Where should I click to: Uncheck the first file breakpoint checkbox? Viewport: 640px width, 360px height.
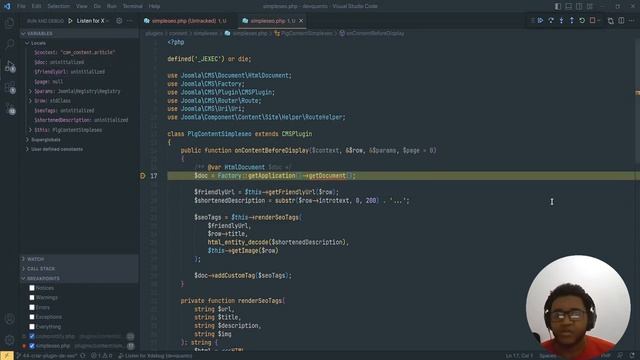[32, 336]
